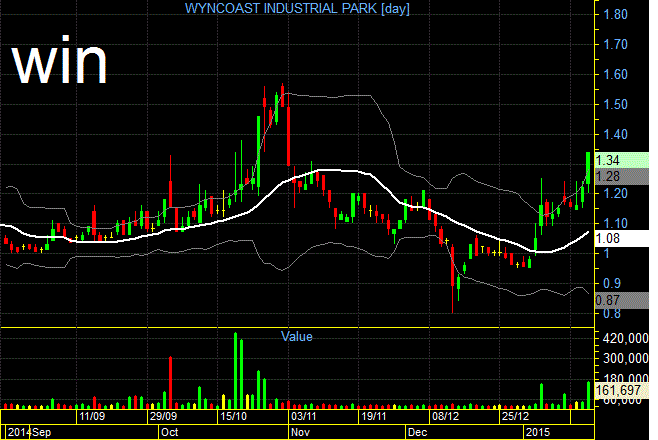Image resolution: width=658 pixels, height=440 pixels.
Task: Click the 2015 year label
Action: click(x=538, y=432)
